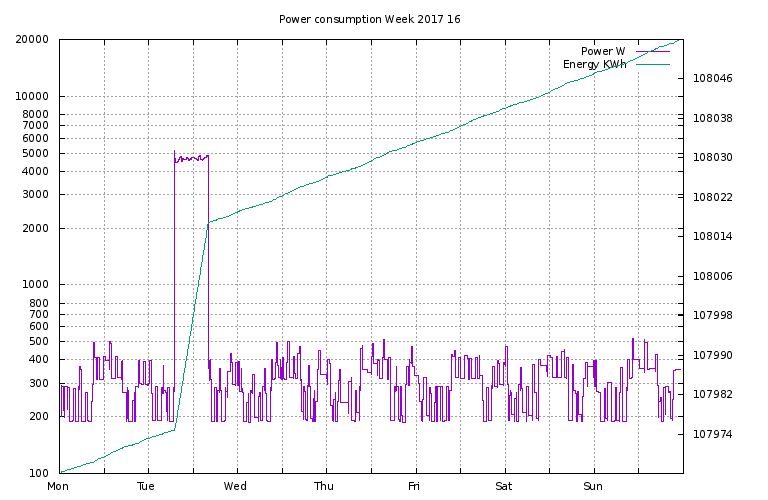Click the 5000 W power spike plateau on Tuesday

pyautogui.click(x=192, y=158)
